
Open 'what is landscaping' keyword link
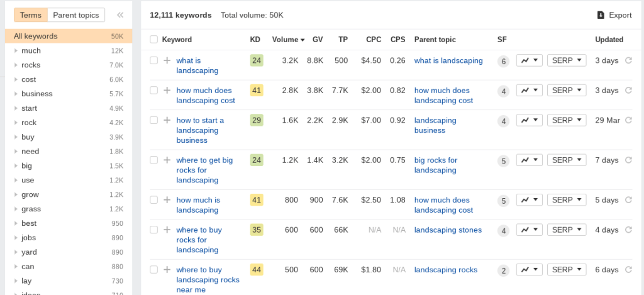point(197,66)
